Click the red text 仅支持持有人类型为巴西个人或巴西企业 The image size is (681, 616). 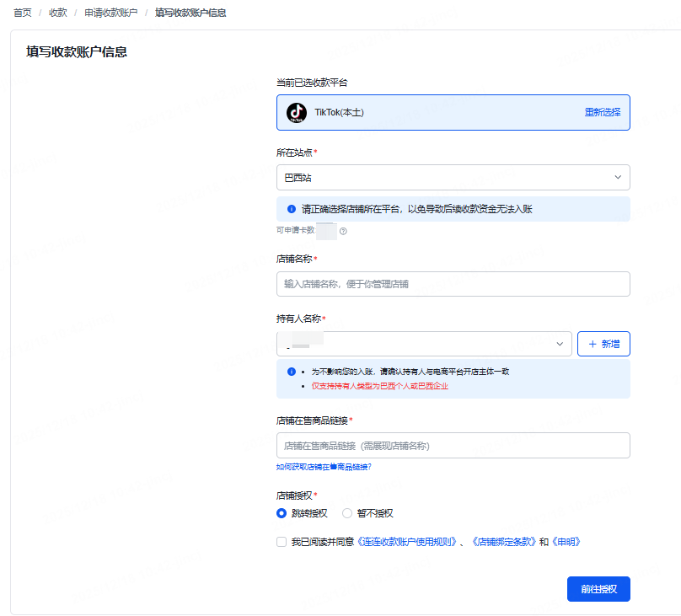pyautogui.click(x=379, y=386)
